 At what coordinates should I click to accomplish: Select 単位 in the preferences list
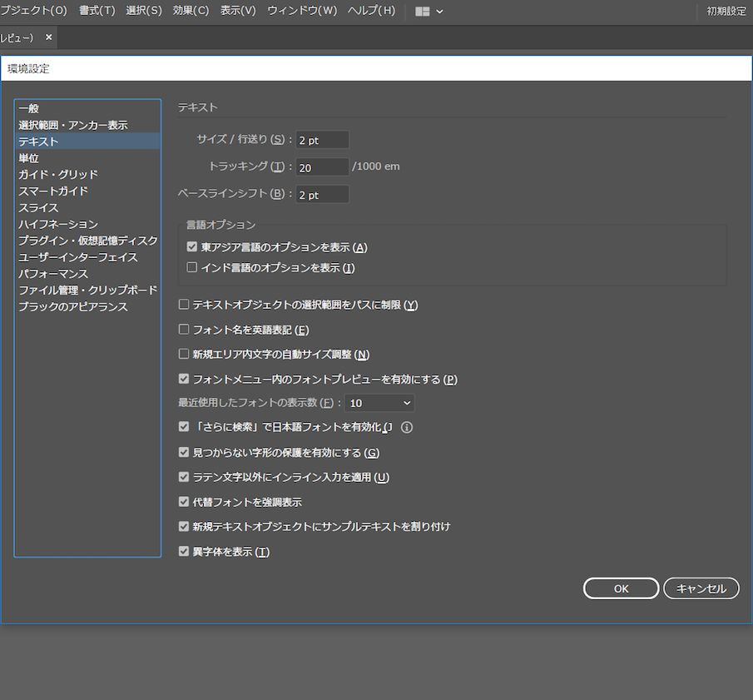(30, 157)
